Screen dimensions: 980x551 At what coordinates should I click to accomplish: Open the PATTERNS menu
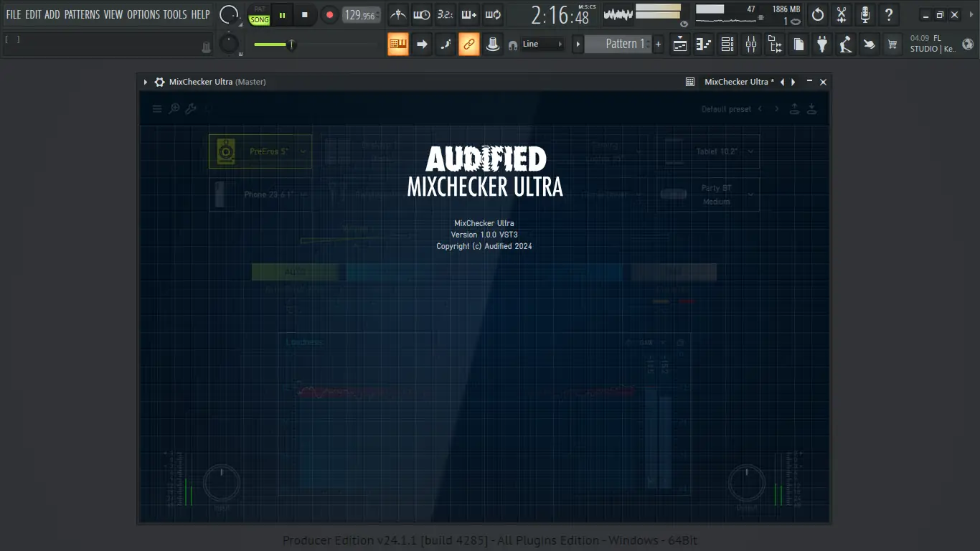tap(83, 14)
